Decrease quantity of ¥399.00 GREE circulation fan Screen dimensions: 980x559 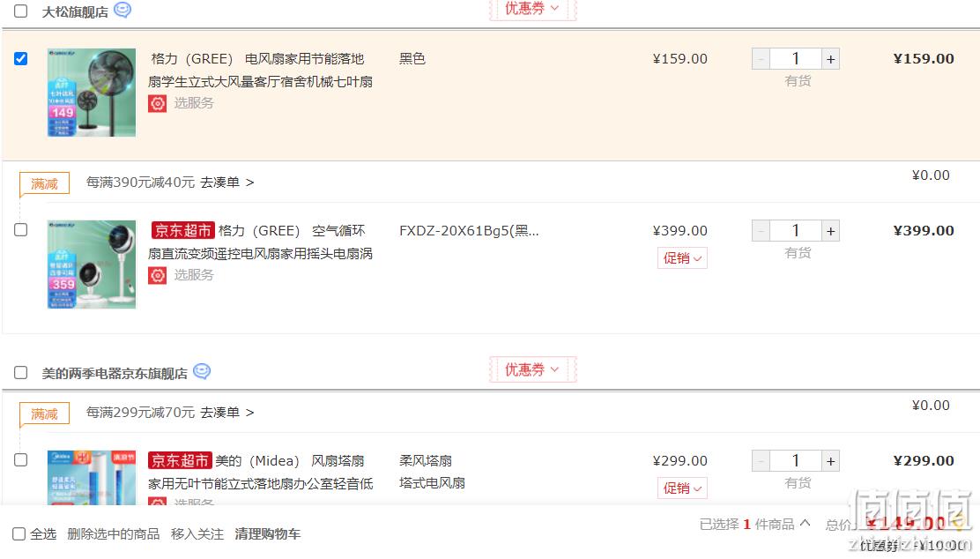pos(761,231)
